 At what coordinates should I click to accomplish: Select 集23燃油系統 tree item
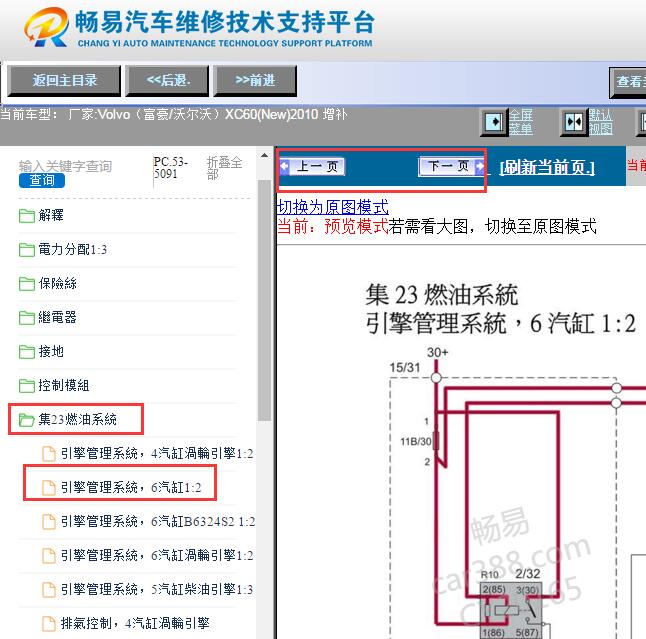point(77,420)
